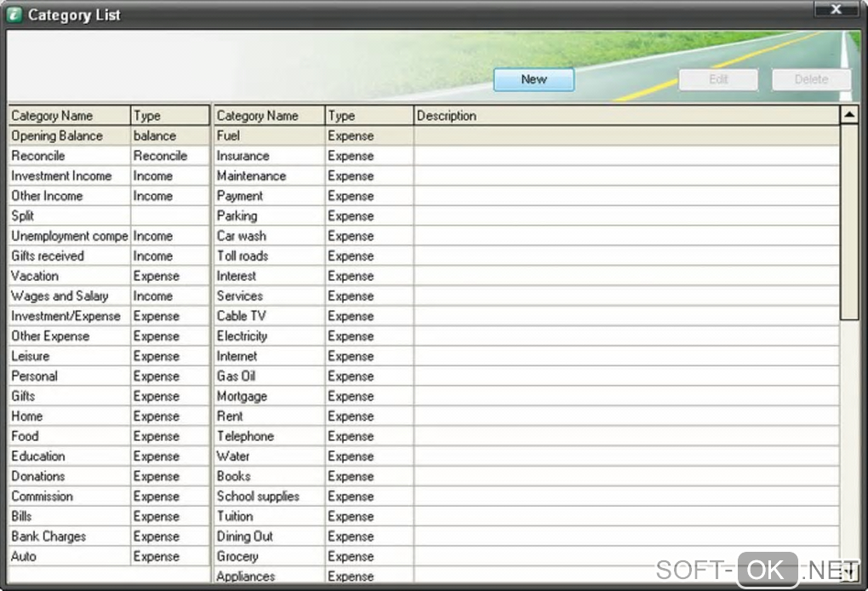Click the vertical scrollbar thumb
This screenshot has height=591, width=868.
point(849,221)
